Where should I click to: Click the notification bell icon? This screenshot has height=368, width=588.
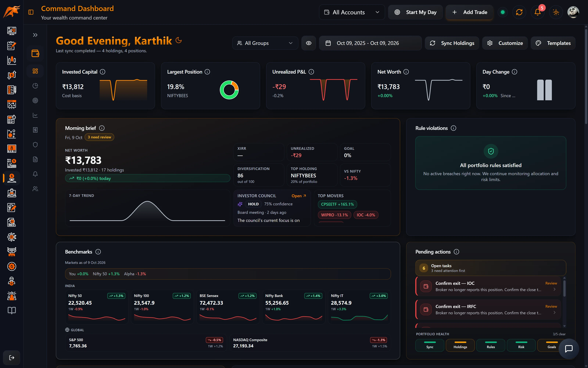[537, 12]
